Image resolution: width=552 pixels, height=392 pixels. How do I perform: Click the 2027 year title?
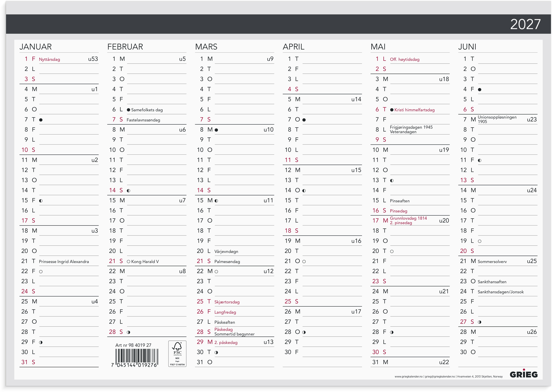click(x=525, y=24)
